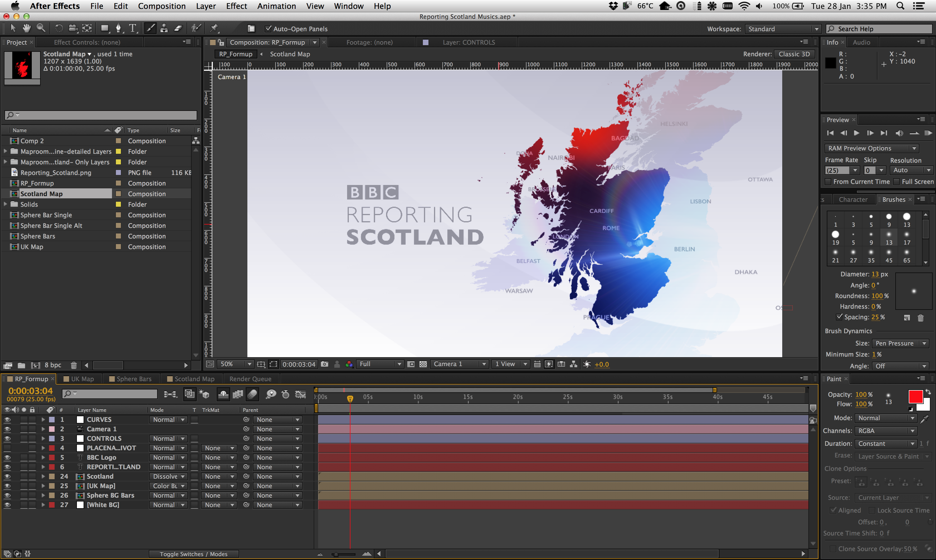The width and height of the screenshot is (936, 560).
Task: Click the Region of Interest icon
Action: tap(273, 364)
